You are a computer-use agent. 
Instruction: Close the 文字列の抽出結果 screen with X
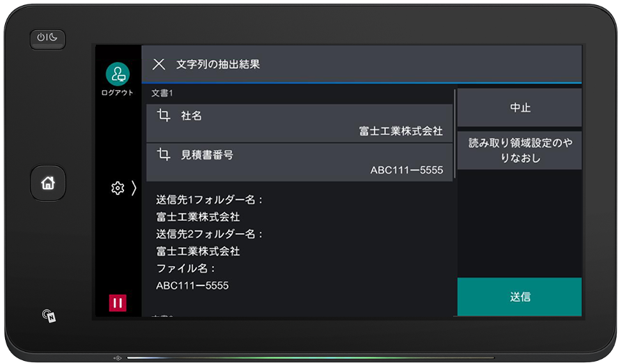click(x=159, y=64)
